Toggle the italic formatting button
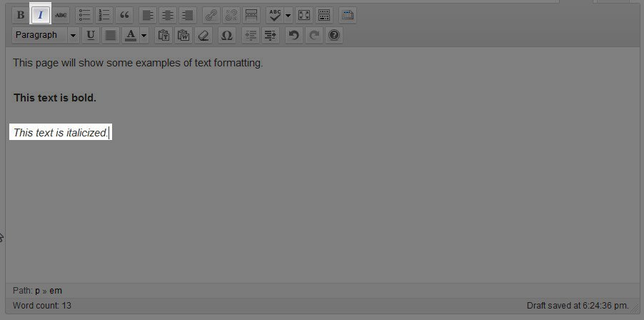 pos(41,15)
